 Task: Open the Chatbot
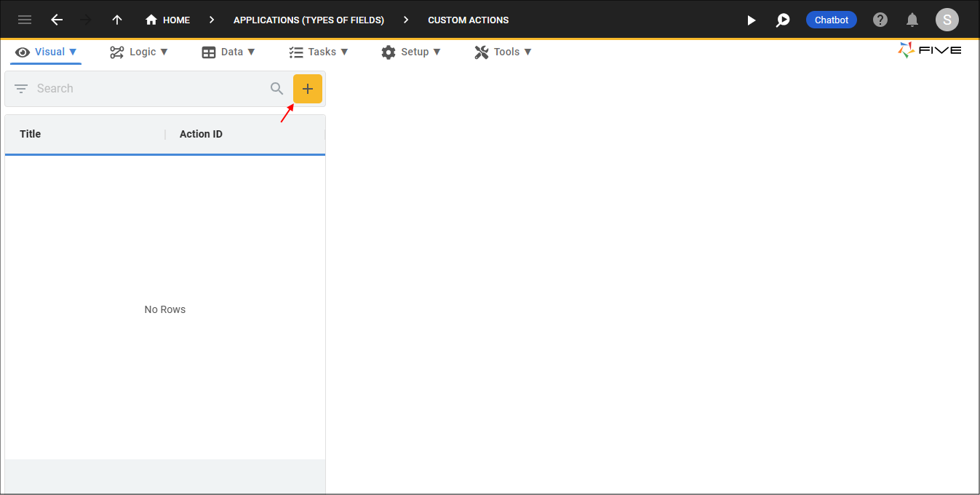tap(831, 20)
